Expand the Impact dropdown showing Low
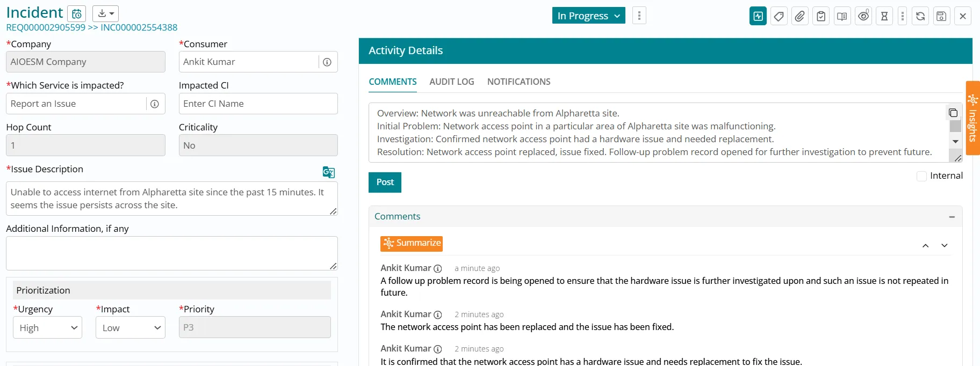980x366 pixels. coord(130,328)
